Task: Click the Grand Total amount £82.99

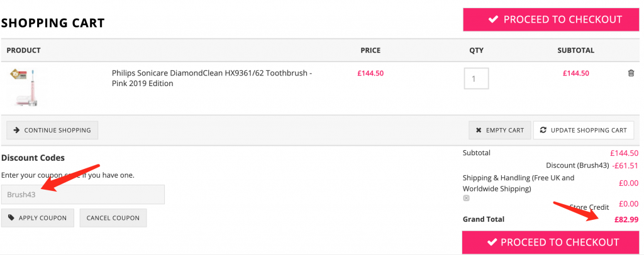Action: tap(626, 219)
